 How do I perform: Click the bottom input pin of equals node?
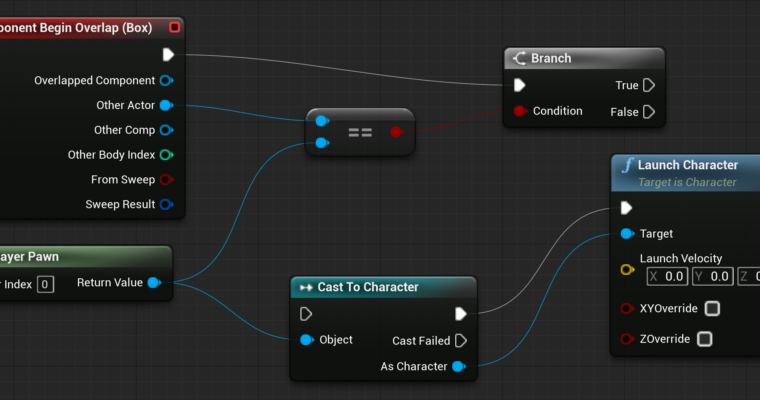coord(322,143)
